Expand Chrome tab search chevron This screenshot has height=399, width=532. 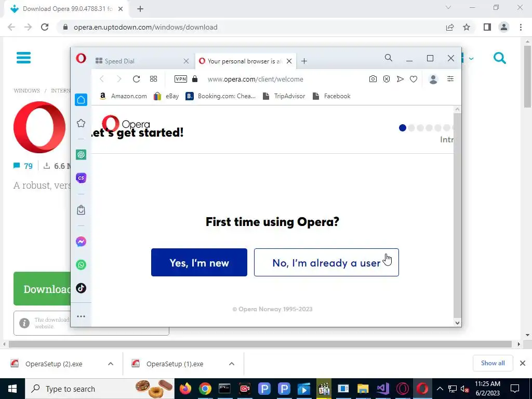[448, 7]
